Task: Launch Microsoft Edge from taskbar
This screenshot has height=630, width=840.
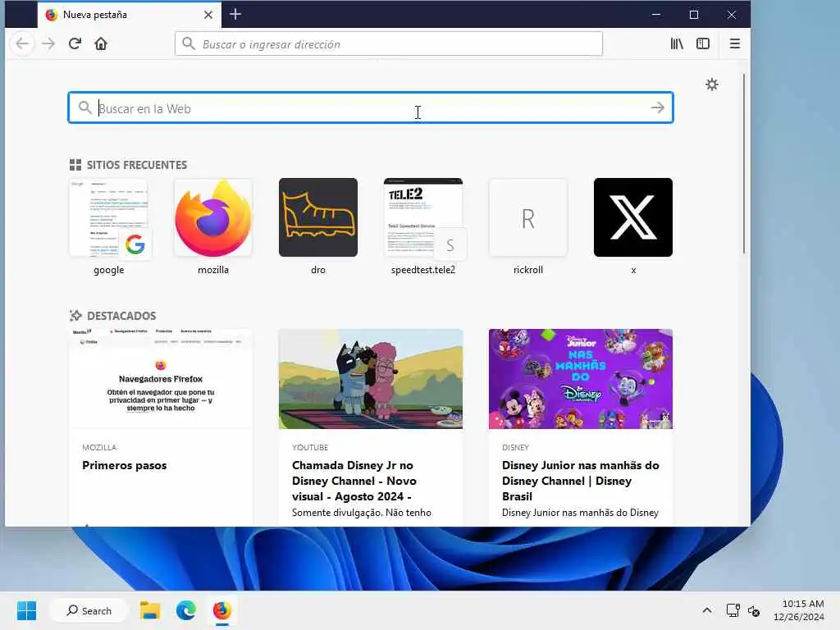Action: click(x=186, y=610)
